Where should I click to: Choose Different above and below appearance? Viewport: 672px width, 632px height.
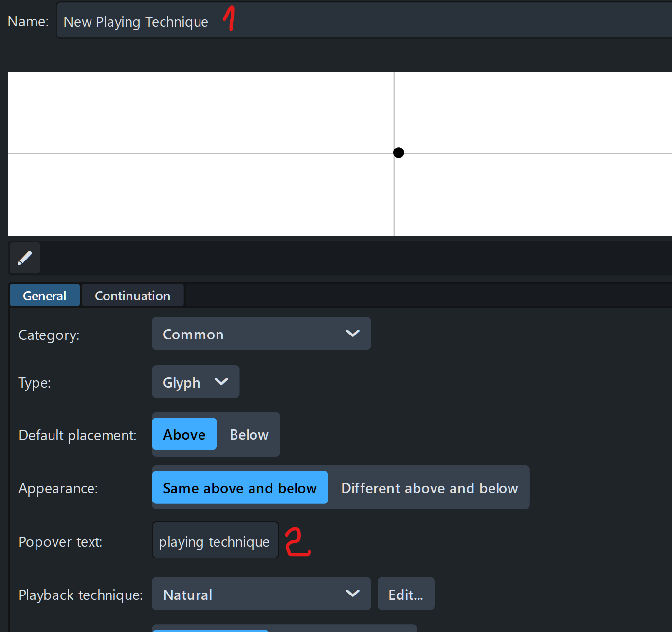(x=430, y=487)
